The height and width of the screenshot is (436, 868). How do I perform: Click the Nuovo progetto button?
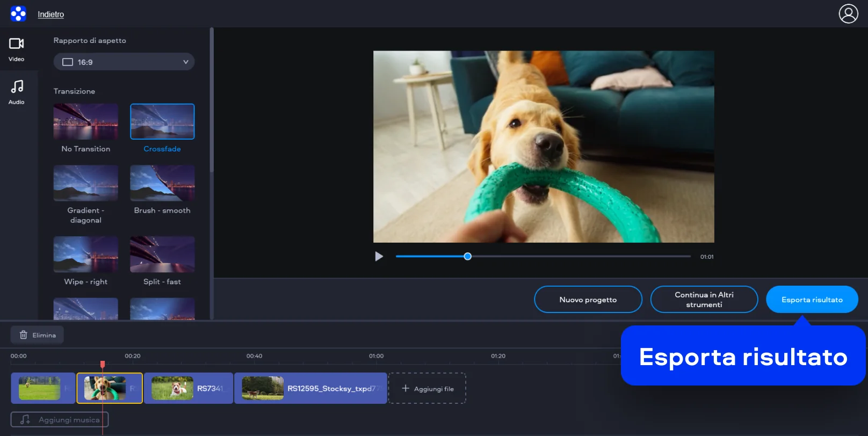[x=588, y=300]
